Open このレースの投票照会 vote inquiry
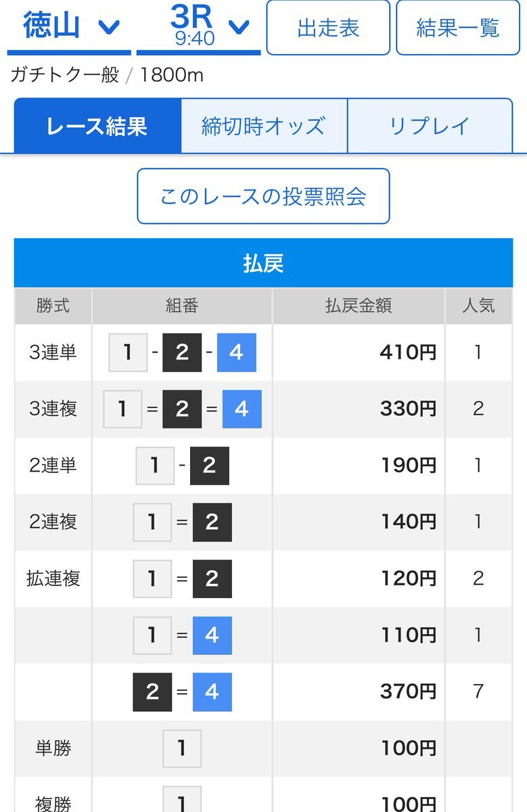527x812 pixels. 263,196
